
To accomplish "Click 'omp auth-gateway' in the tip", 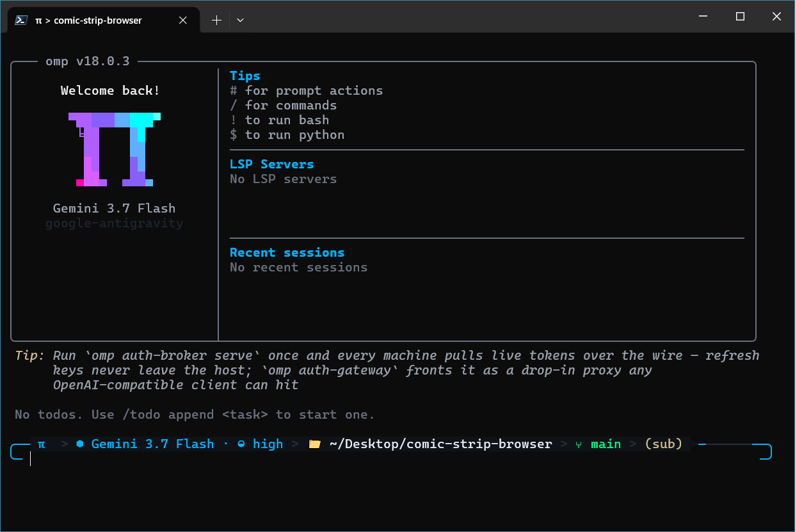I will tap(330, 370).
